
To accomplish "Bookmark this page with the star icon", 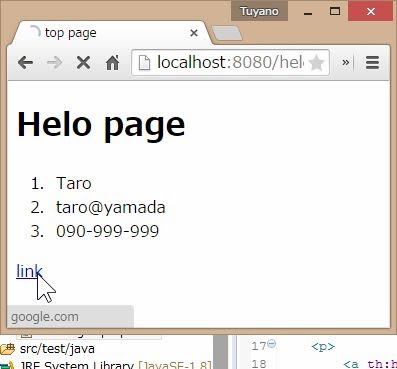I will click(316, 63).
